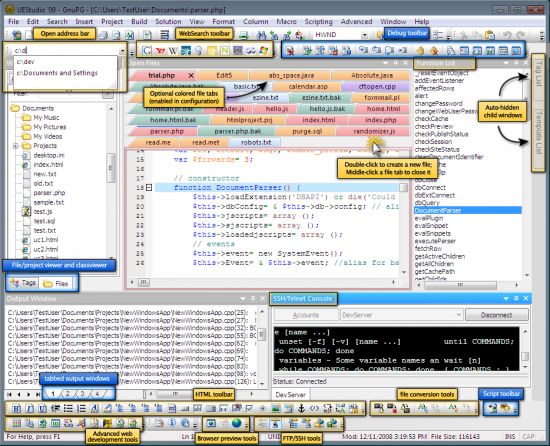Select My Pictures folder in file tree
This screenshot has height=446, width=550.
pyautogui.click(x=49, y=127)
